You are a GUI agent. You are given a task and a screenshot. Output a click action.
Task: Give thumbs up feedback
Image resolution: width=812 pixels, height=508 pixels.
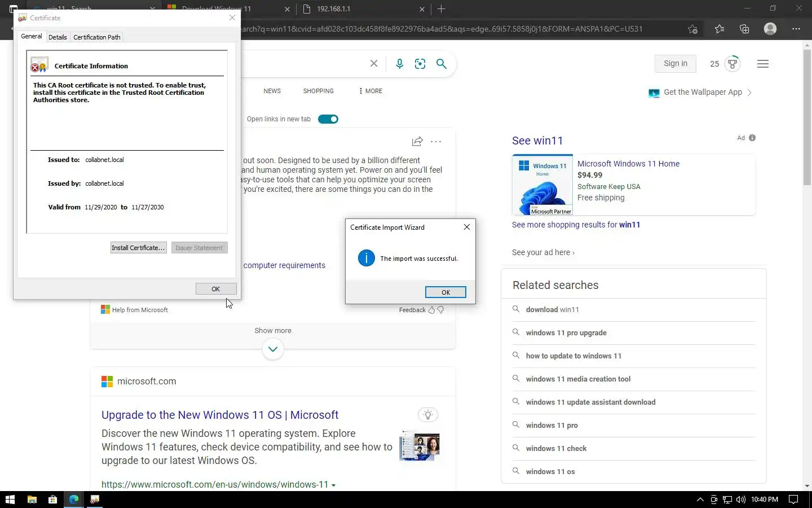[x=431, y=310]
